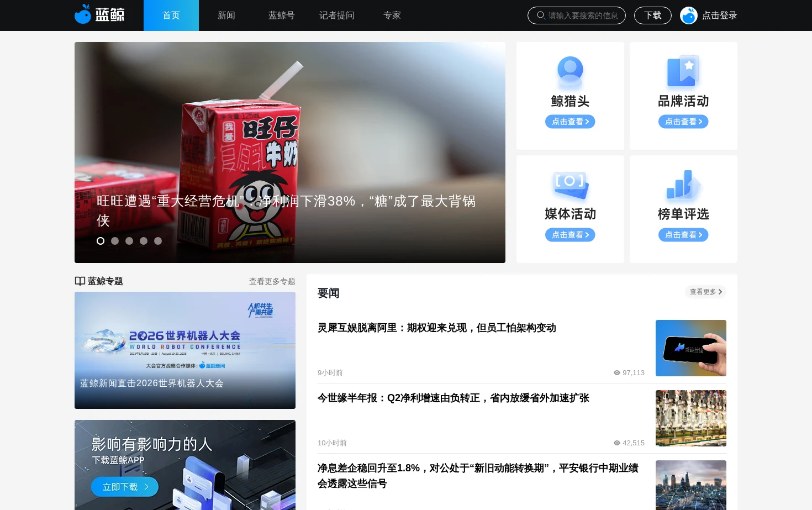Open the 灵犀互娱脱离阿里 article headline

pos(437,328)
